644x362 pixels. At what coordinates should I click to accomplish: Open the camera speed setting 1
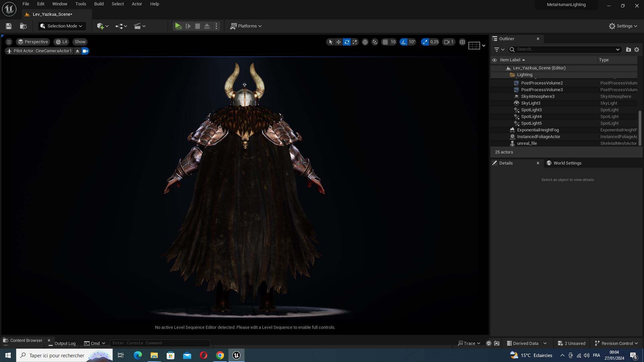click(x=448, y=42)
